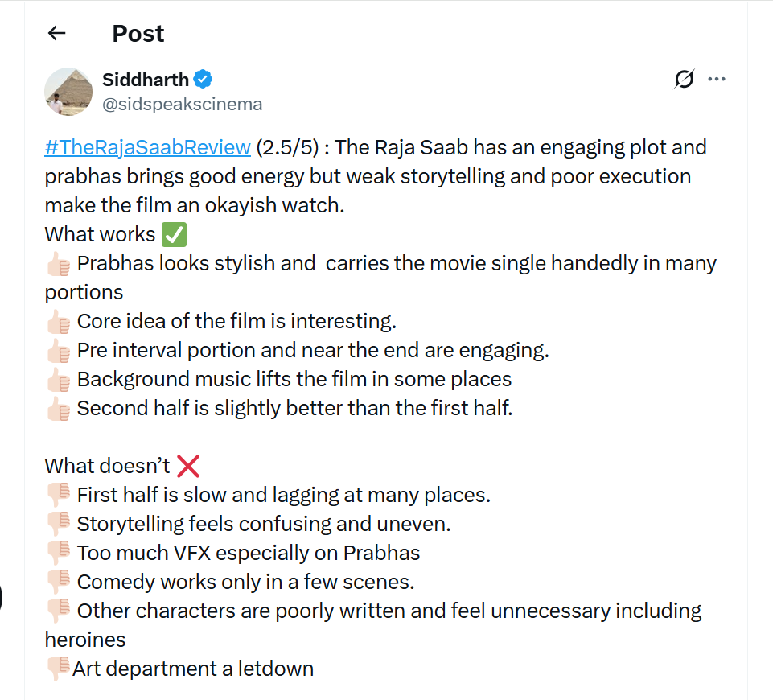773x700 pixels.
Task: Open the @sidspeakscinema handle link
Action: (182, 105)
